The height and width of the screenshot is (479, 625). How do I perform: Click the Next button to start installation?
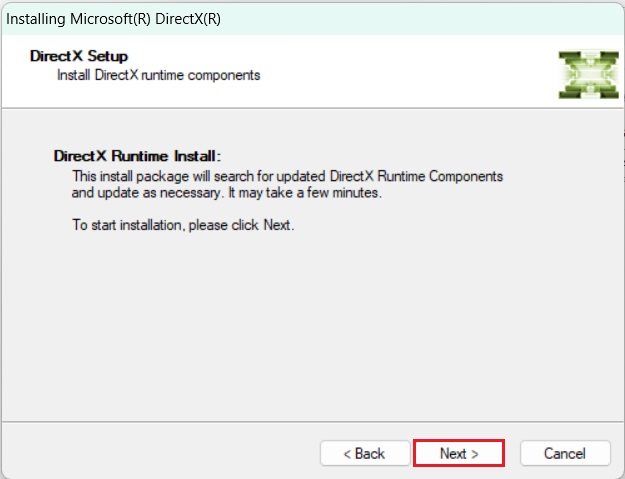point(458,453)
